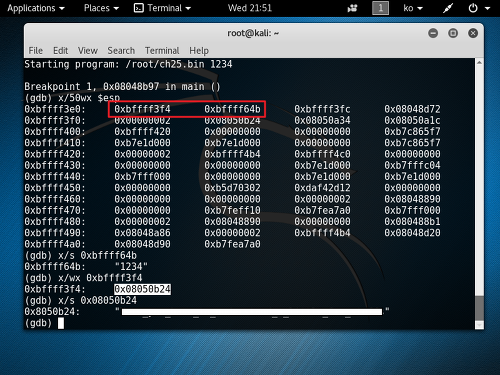Click the screen recorder camera icon

pos(352,8)
